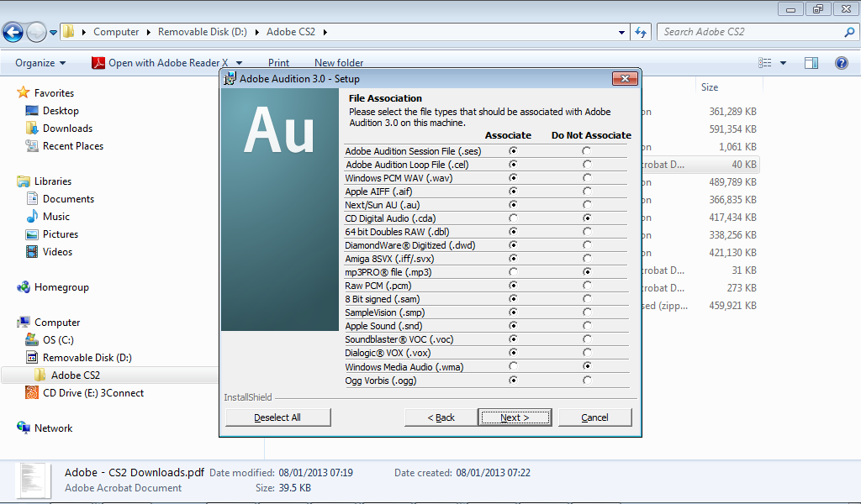
Task: Close the Adobe Audition setup dialog
Action: [625, 78]
